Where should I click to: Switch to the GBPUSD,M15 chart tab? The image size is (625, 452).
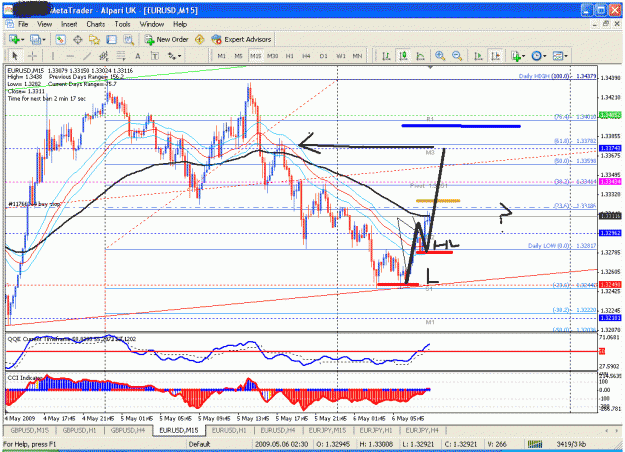click(29, 430)
